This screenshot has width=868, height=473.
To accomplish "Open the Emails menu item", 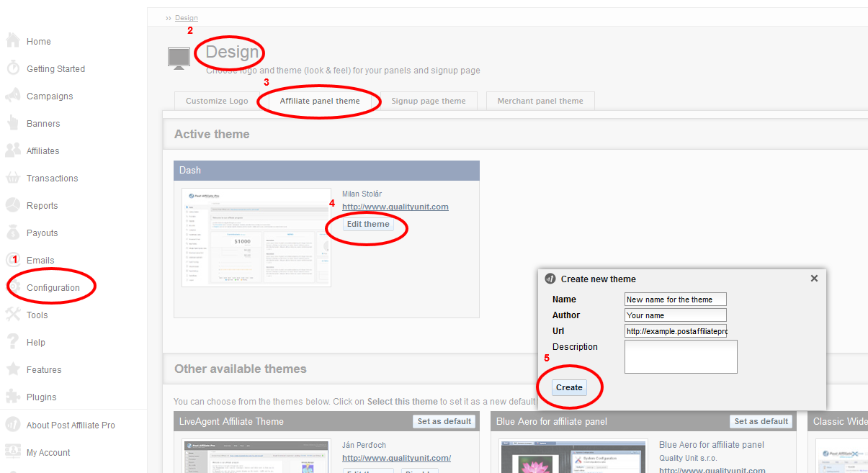I will point(40,261).
